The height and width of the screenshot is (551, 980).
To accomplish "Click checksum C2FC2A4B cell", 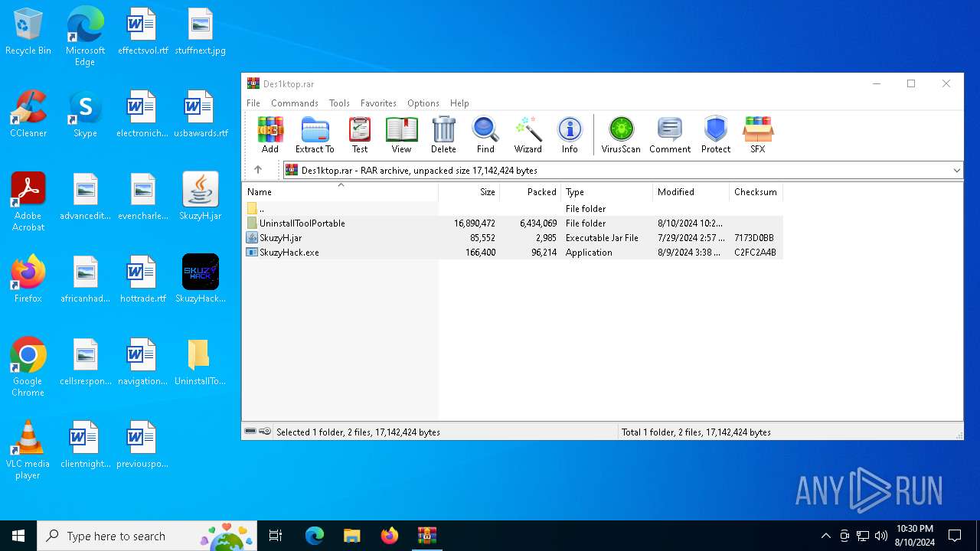I will pyautogui.click(x=755, y=253).
